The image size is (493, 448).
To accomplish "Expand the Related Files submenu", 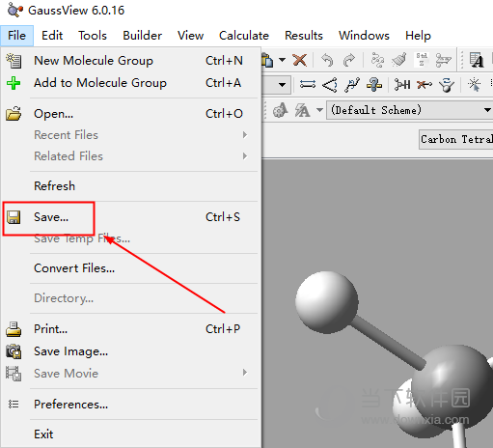I will pyautogui.click(x=131, y=156).
